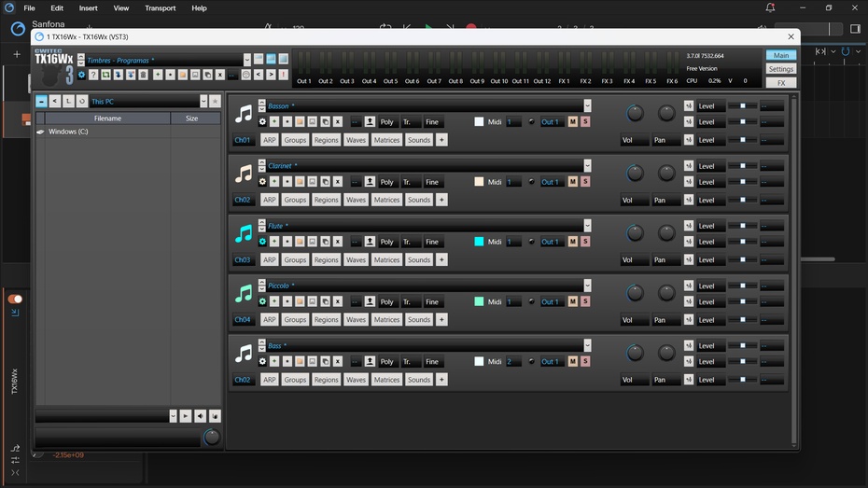This screenshot has width=868, height=488.
Task: Open Sounds for the Basson slot
Action: coord(419,140)
